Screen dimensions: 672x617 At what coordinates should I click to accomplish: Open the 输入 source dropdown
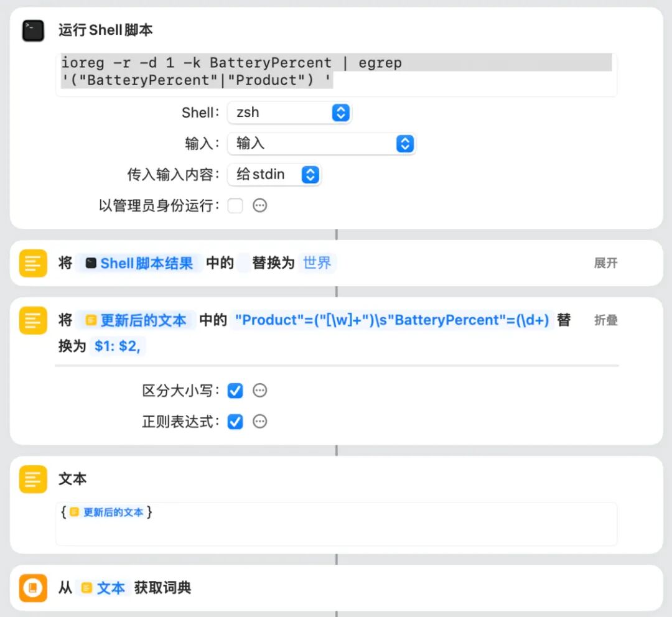(x=322, y=144)
